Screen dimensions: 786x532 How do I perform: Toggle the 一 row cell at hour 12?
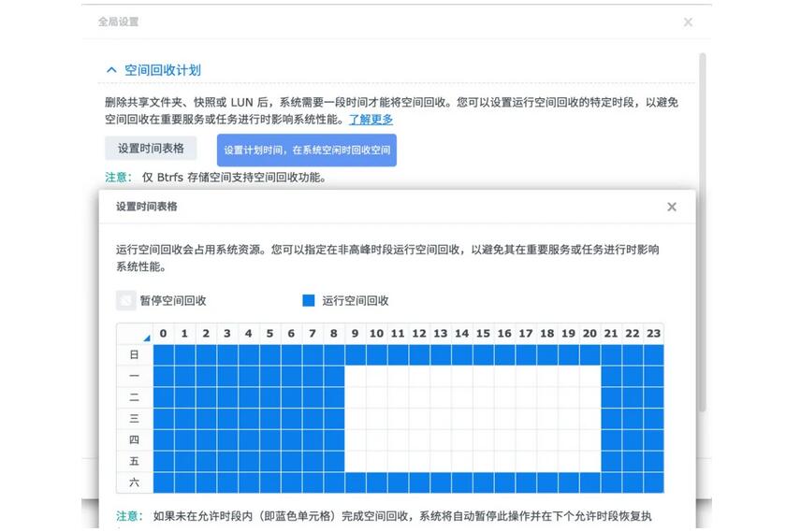pos(419,376)
